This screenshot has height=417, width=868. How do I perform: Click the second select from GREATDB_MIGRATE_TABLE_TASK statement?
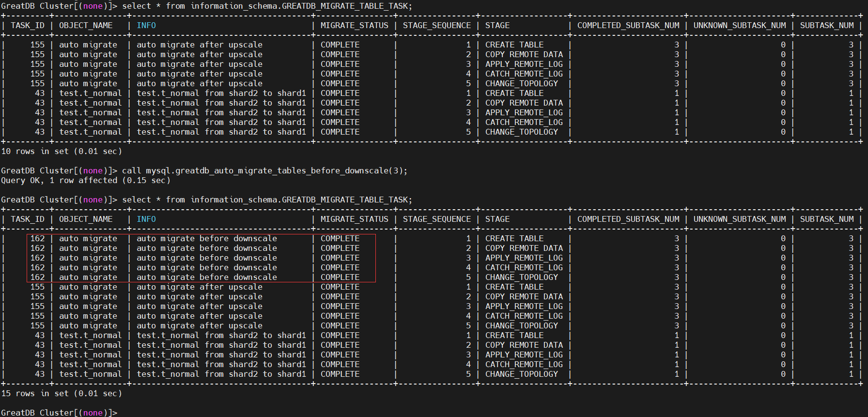coord(267,200)
